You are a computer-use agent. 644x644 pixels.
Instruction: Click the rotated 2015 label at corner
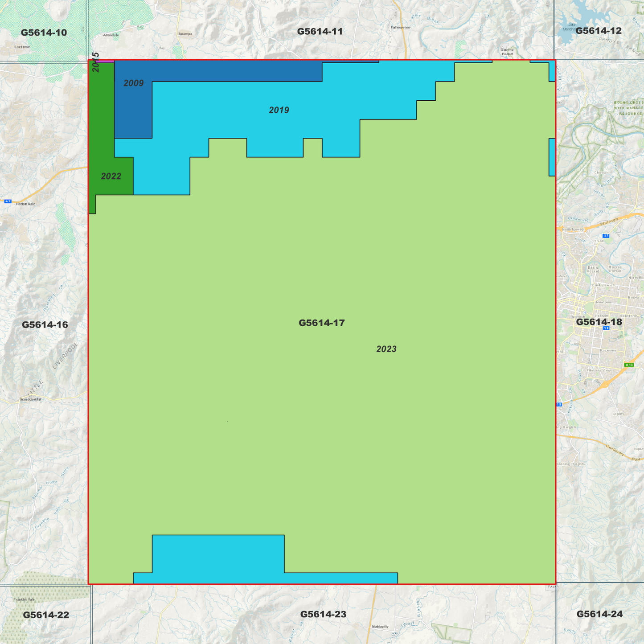[95, 62]
